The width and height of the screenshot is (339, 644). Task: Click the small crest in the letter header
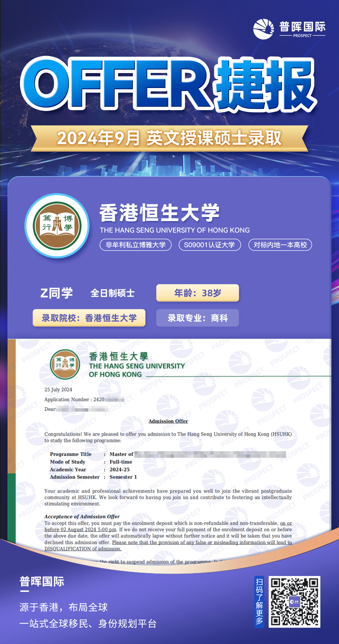[x=65, y=364]
